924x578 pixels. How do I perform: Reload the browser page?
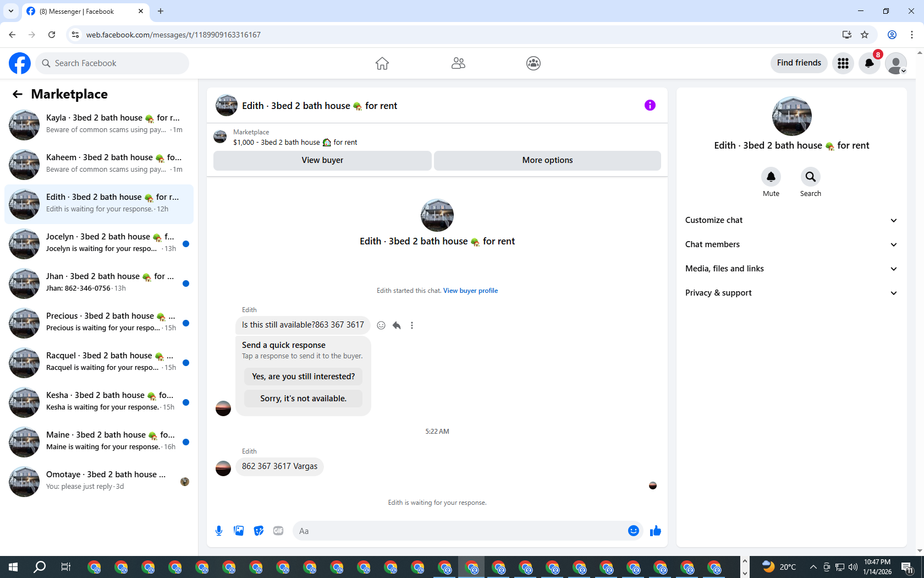[52, 35]
